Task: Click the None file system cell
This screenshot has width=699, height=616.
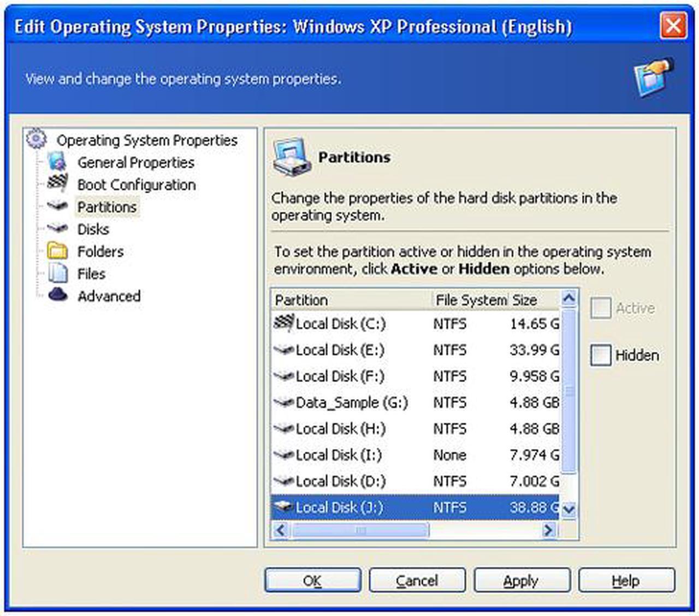Action: click(450, 455)
